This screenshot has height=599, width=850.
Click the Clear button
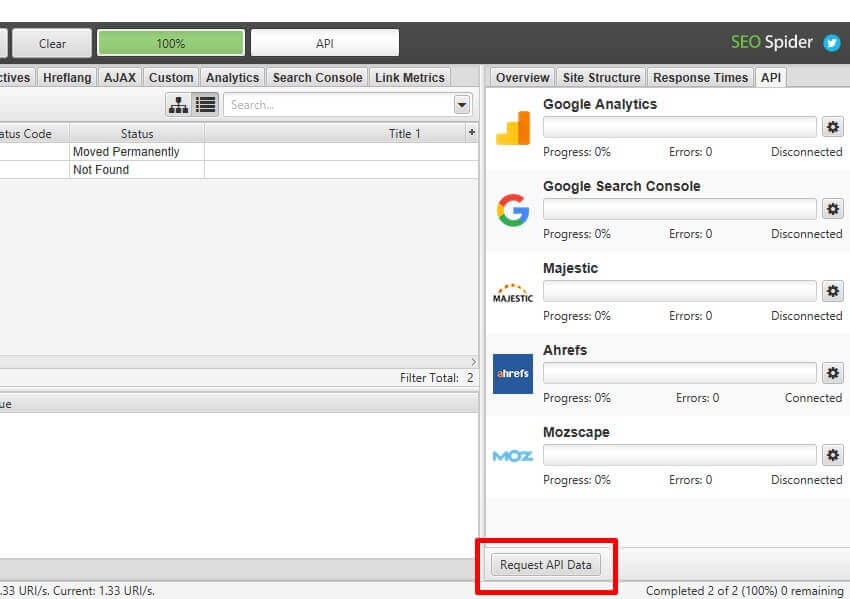[52, 43]
